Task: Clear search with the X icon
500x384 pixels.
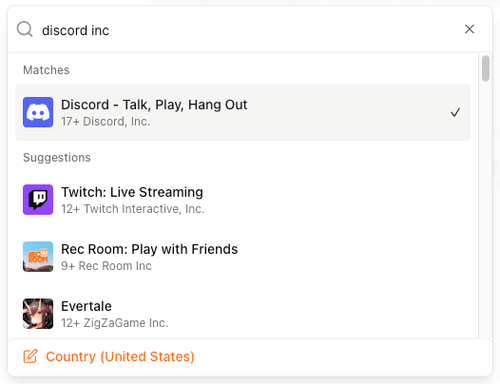Action: tap(469, 29)
